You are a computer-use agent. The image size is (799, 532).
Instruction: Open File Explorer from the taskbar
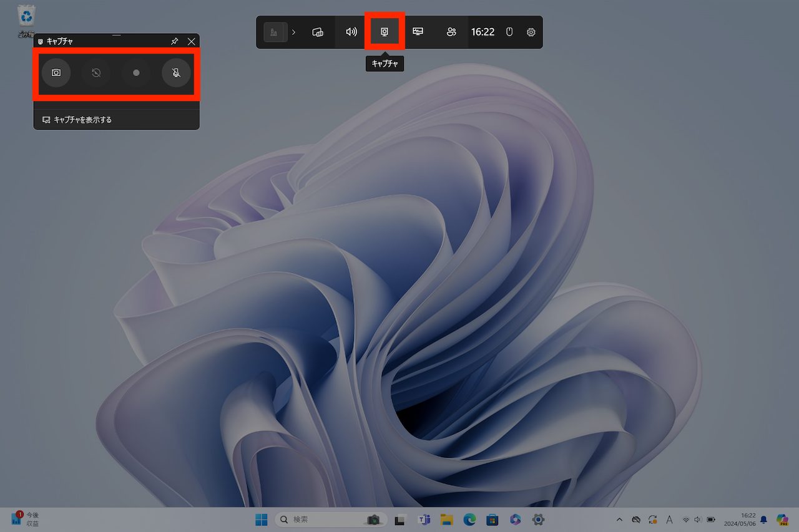click(446, 519)
